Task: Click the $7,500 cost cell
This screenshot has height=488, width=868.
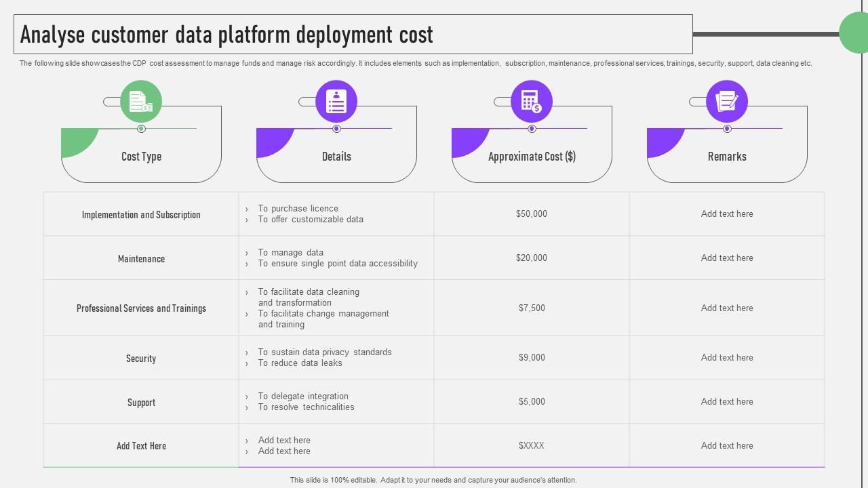Action: [532, 308]
